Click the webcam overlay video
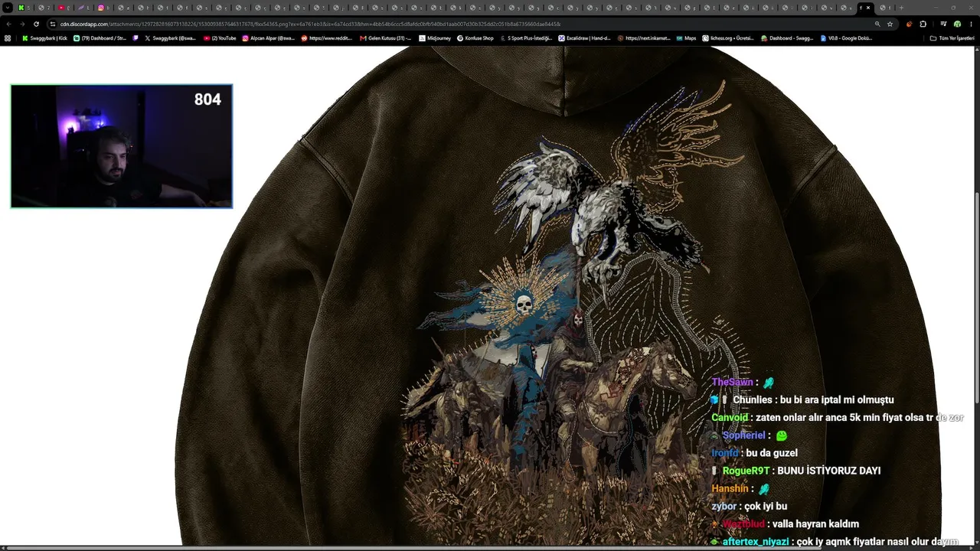Image resolution: width=980 pixels, height=551 pixels. (122, 146)
